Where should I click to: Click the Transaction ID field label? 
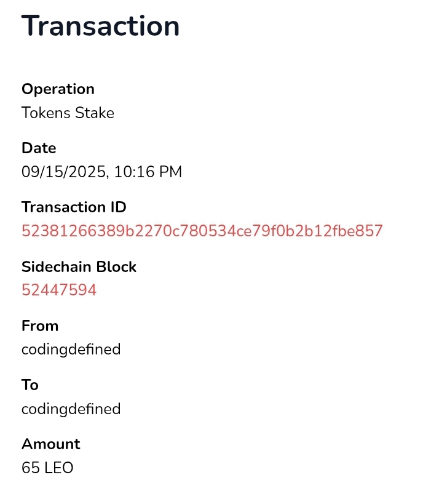74,207
